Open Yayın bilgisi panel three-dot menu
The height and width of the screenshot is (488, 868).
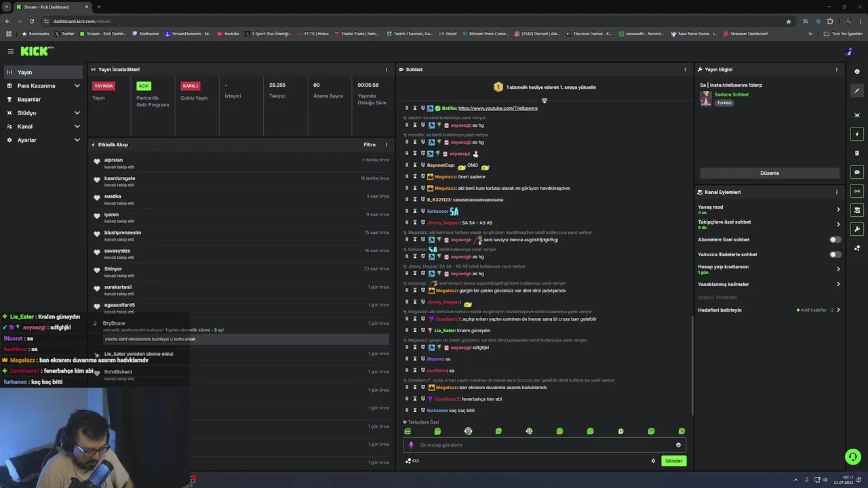pyautogui.click(x=836, y=69)
